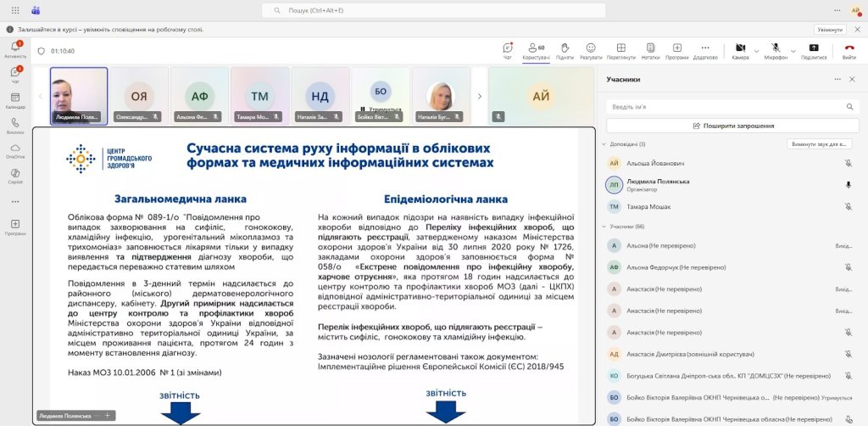Viewport: 868px width, 426px height.
Task: Open the Нотатки meeting notes
Action: point(650,50)
